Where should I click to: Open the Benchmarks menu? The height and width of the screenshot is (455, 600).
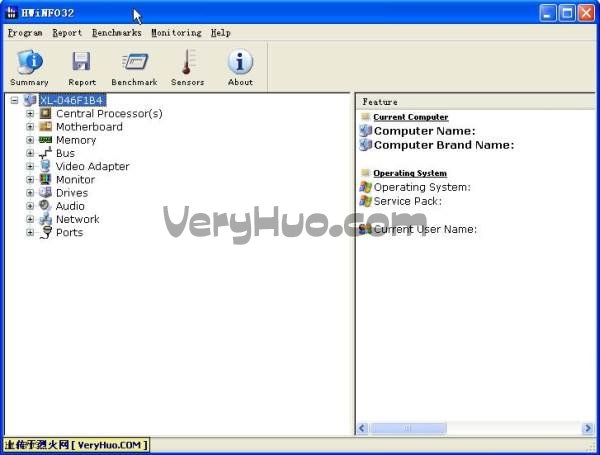tap(117, 33)
